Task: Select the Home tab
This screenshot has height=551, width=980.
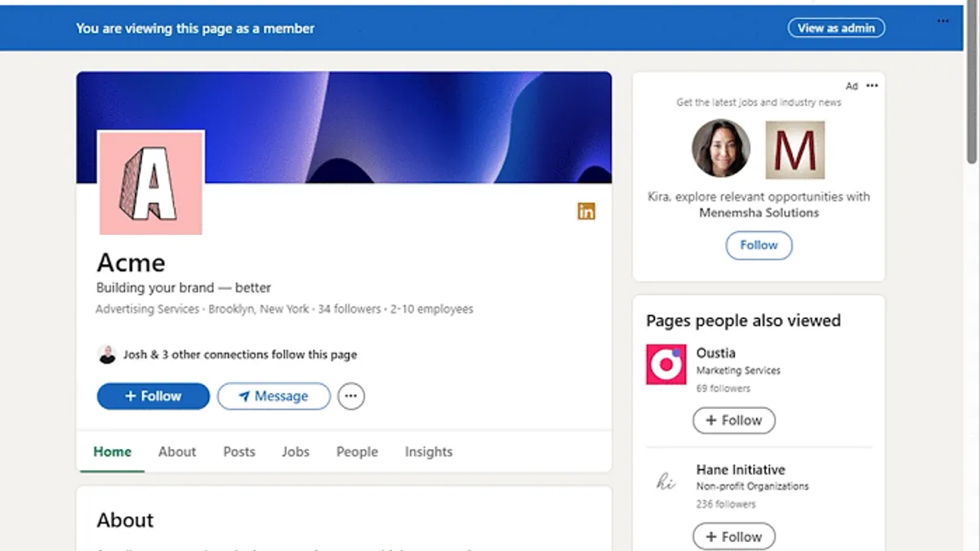Action: pos(112,451)
